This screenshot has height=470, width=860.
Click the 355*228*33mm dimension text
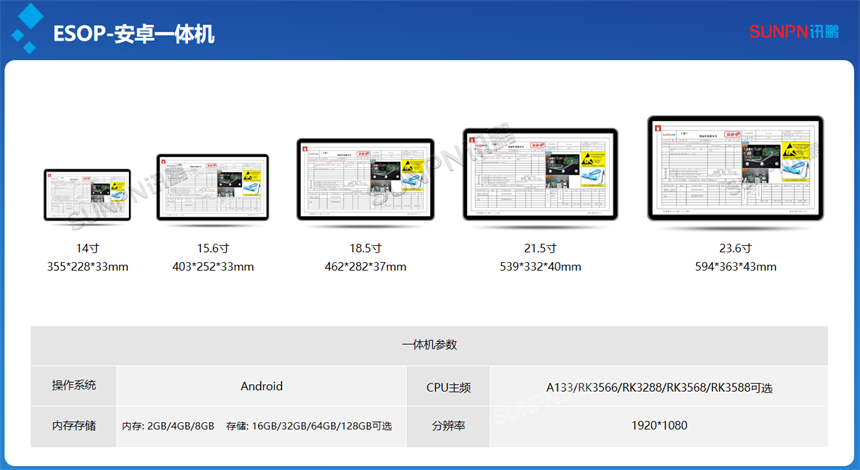[87, 267]
